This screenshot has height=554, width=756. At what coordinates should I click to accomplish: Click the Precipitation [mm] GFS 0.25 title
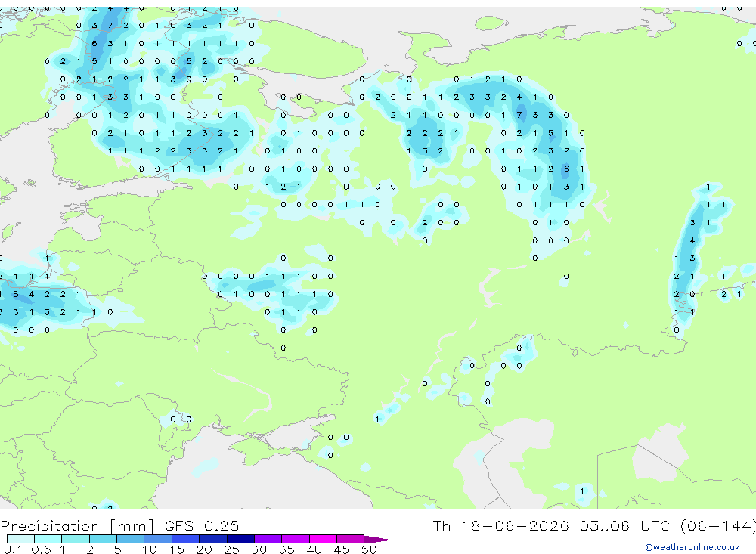(x=119, y=525)
